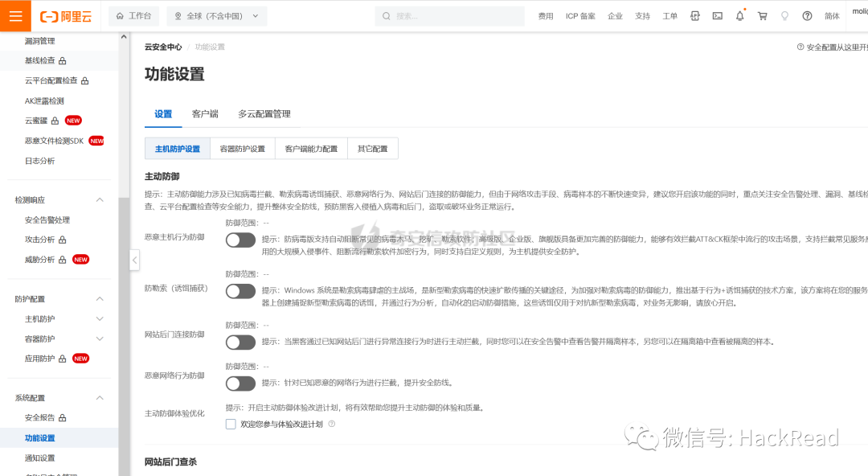Image resolution: width=868 pixels, height=476 pixels.
Task: Toggle the 恶意主机行为防御 switch
Action: (240, 240)
